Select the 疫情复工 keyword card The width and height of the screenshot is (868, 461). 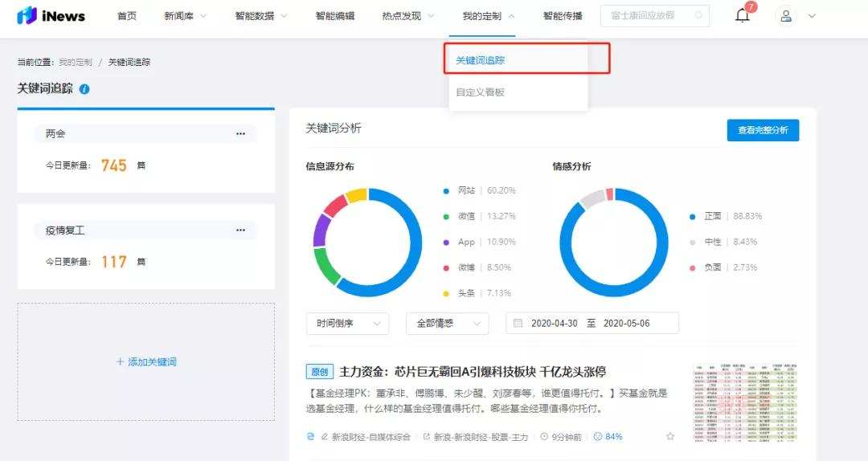[x=146, y=247]
